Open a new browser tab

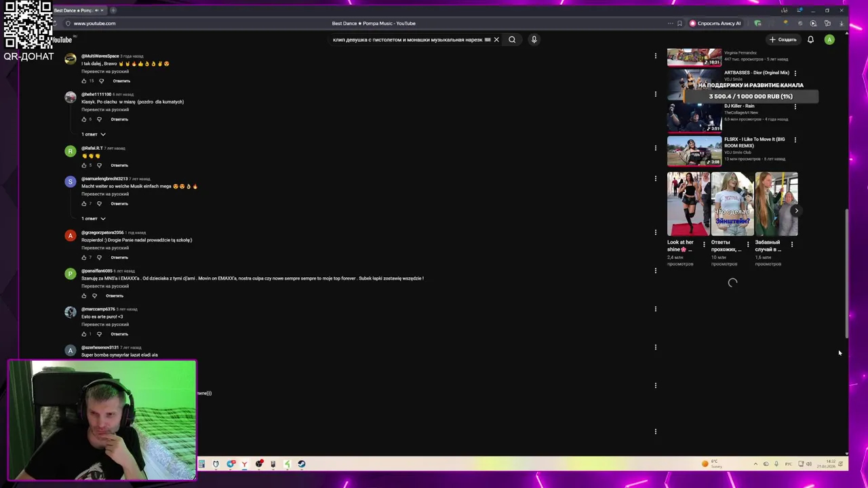point(113,10)
